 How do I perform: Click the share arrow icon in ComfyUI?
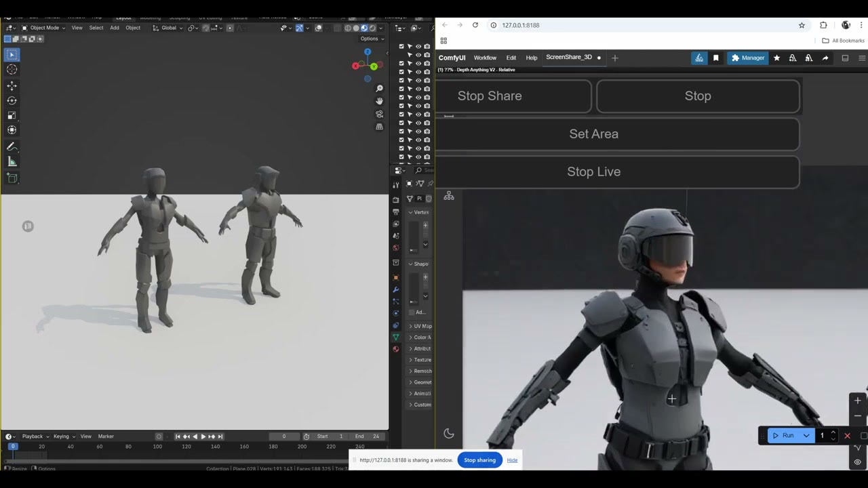click(825, 58)
